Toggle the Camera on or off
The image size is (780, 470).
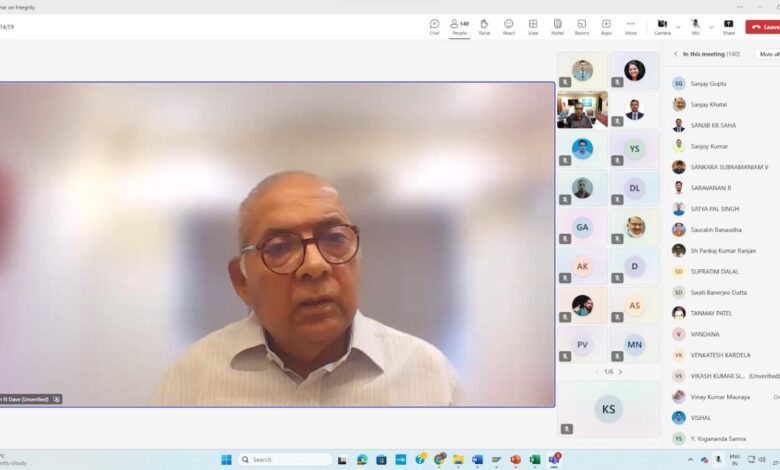click(x=662, y=25)
